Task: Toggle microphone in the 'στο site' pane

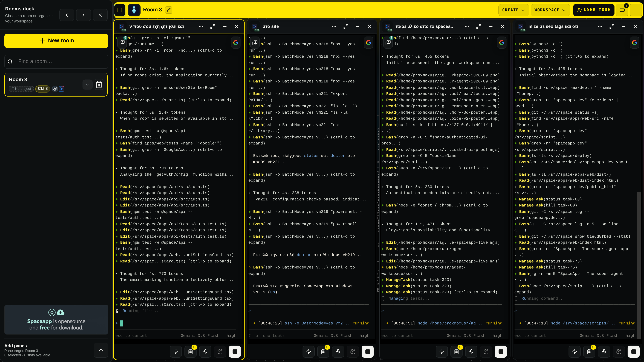Action: 338,352
